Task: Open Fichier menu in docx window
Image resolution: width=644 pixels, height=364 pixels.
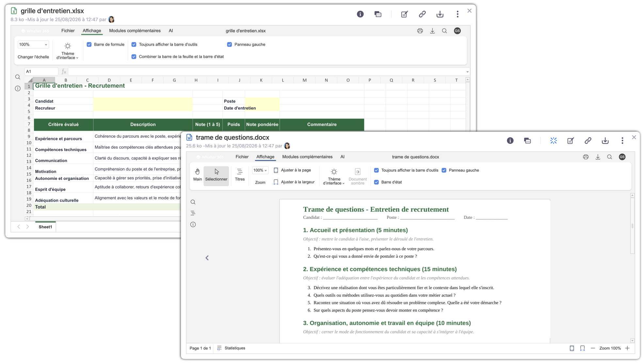Action: (242, 157)
